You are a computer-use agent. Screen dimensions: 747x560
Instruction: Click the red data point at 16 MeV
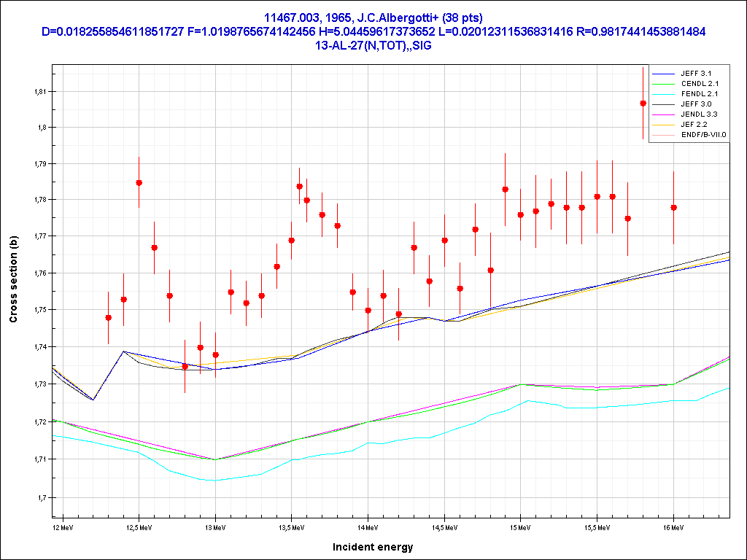pyautogui.click(x=673, y=208)
